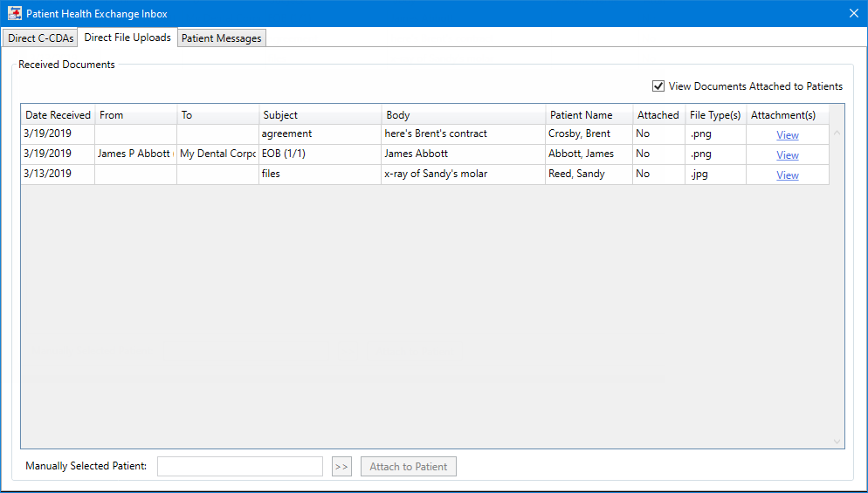Click the Subject column header
Viewport: 868px width, 493px height.
point(280,115)
